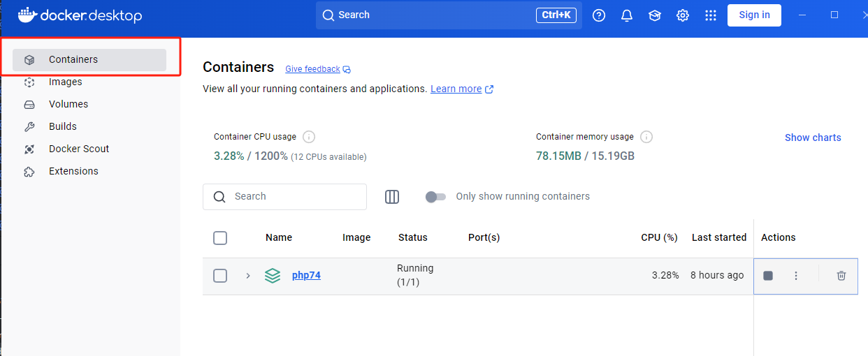Click the Port(s) column header
Image resolution: width=868 pixels, height=356 pixels.
coord(484,238)
